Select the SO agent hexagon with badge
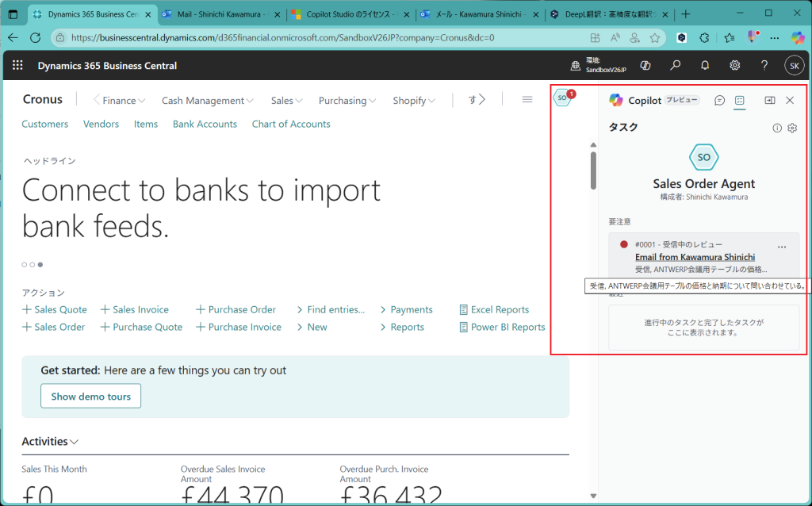 click(x=563, y=98)
